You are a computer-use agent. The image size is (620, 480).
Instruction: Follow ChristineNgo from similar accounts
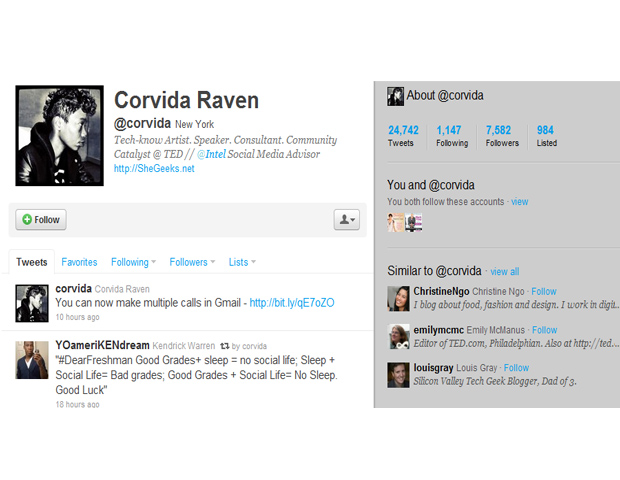543,292
